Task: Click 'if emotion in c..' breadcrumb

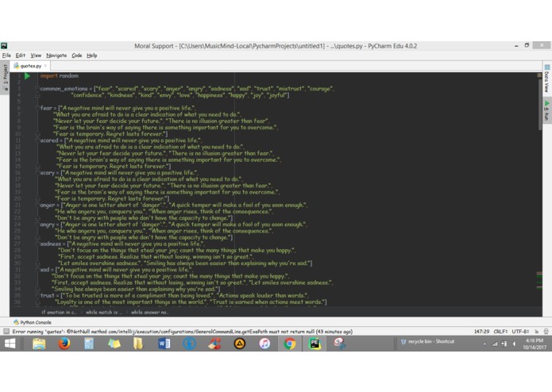Action: click(59, 312)
